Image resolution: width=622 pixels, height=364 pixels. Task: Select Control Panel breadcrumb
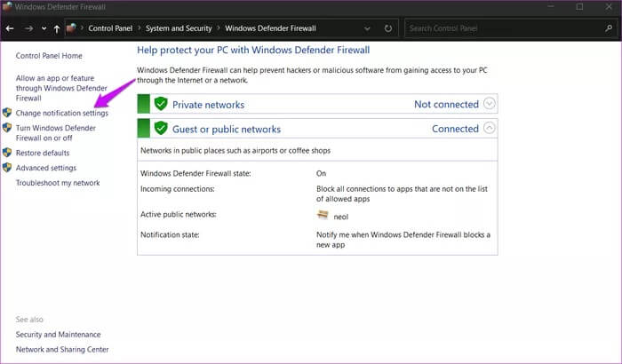coord(110,28)
